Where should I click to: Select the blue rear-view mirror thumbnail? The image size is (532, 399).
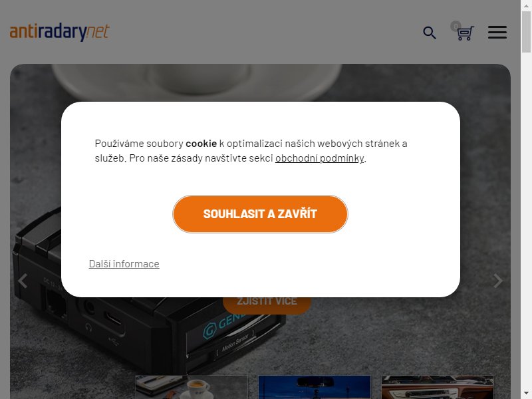tap(315, 387)
